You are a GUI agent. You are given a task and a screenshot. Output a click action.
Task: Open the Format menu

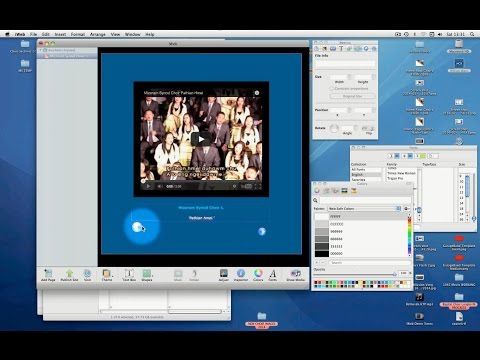(78, 34)
